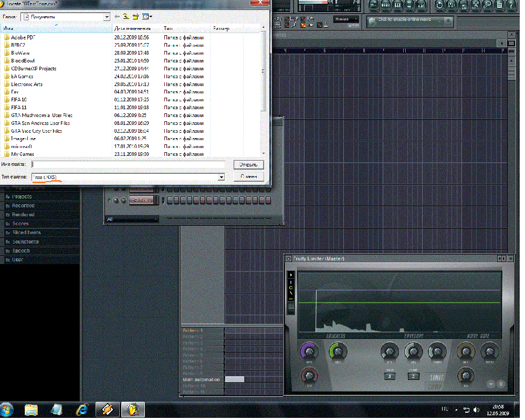
Task: Click the undo history round icon
Action: (x=439, y=5)
